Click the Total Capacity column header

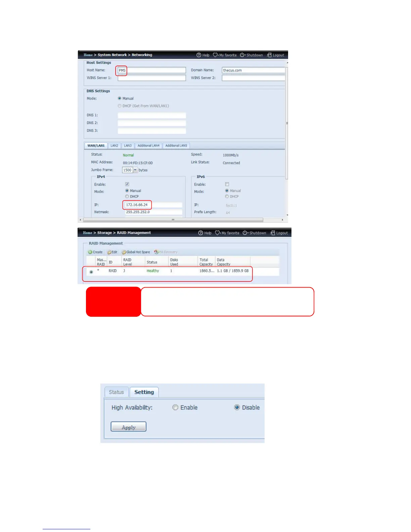pos(206,262)
